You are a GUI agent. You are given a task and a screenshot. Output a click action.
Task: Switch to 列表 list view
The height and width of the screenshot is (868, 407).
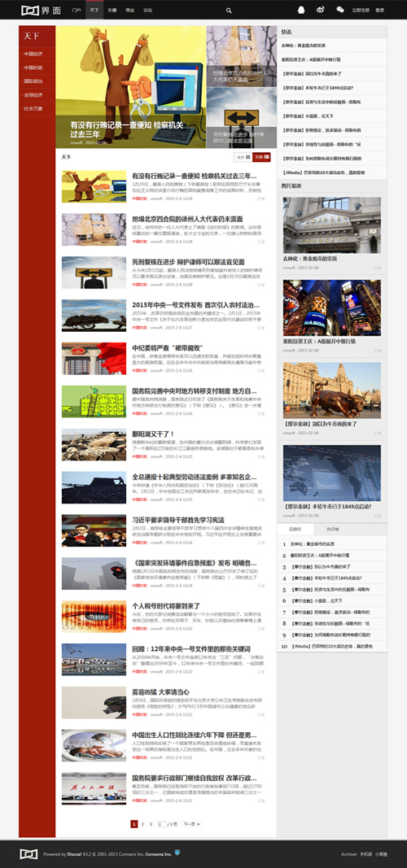pos(261,157)
